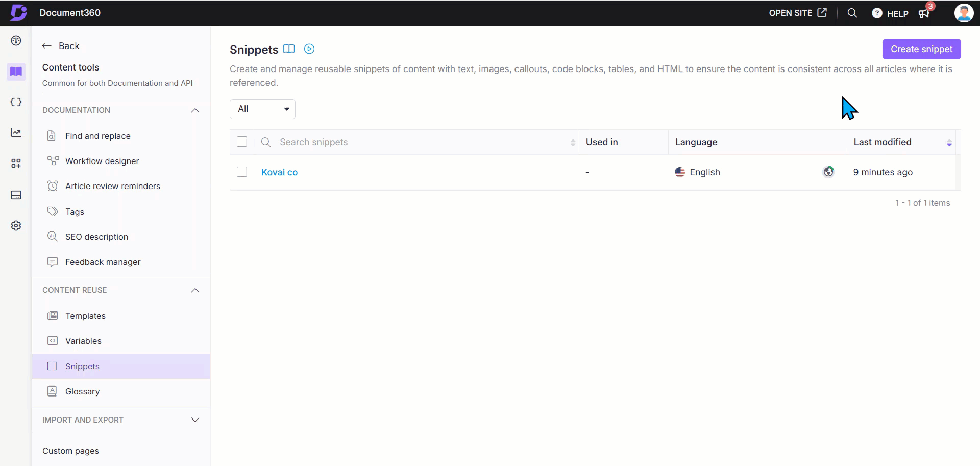
Task: Click the Back arrow icon
Action: pos(47,46)
